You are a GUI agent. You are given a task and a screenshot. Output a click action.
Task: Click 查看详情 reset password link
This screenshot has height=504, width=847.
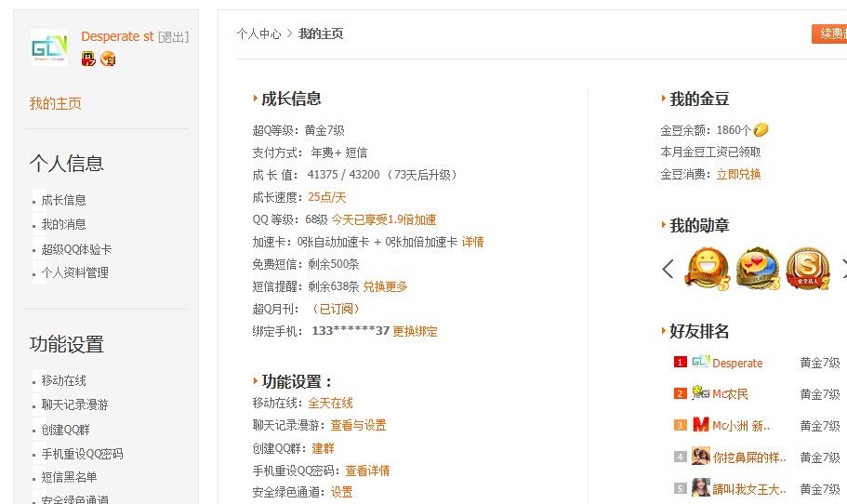click(367, 471)
